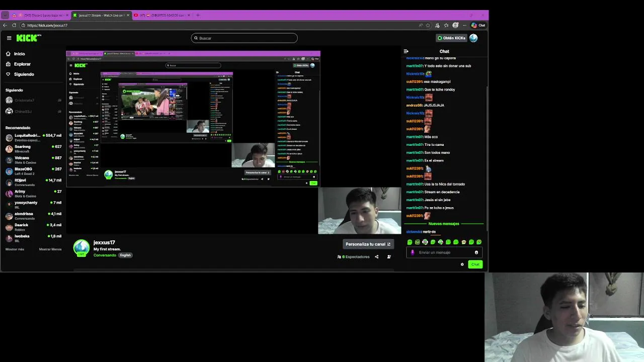
Task: Click the English language tag
Action: click(x=125, y=255)
